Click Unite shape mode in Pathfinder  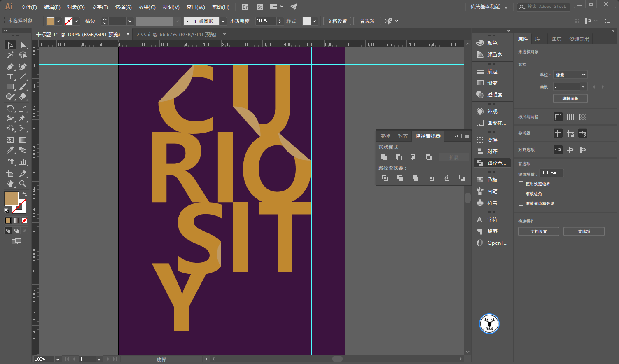(x=384, y=157)
